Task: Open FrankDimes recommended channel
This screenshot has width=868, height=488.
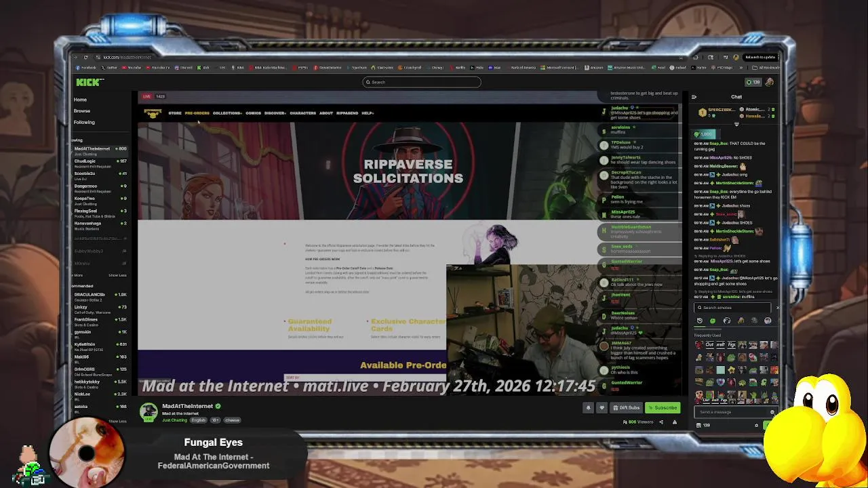Action: tap(100, 321)
